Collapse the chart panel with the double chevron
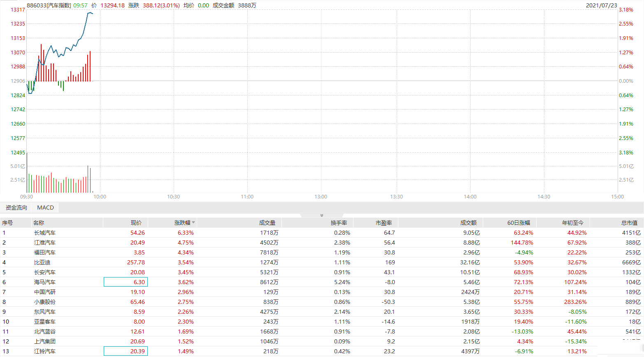 (x=322, y=215)
